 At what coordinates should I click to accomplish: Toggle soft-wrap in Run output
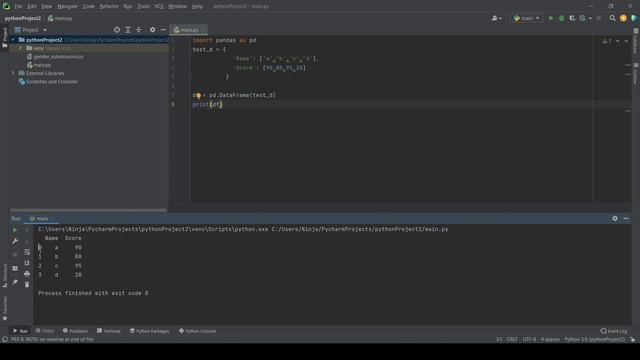tap(27, 252)
